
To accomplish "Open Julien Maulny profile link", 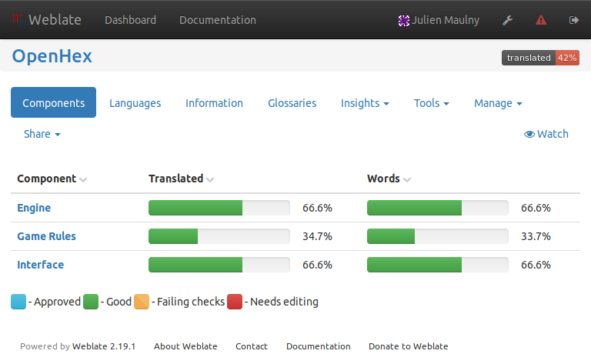I will pos(446,20).
